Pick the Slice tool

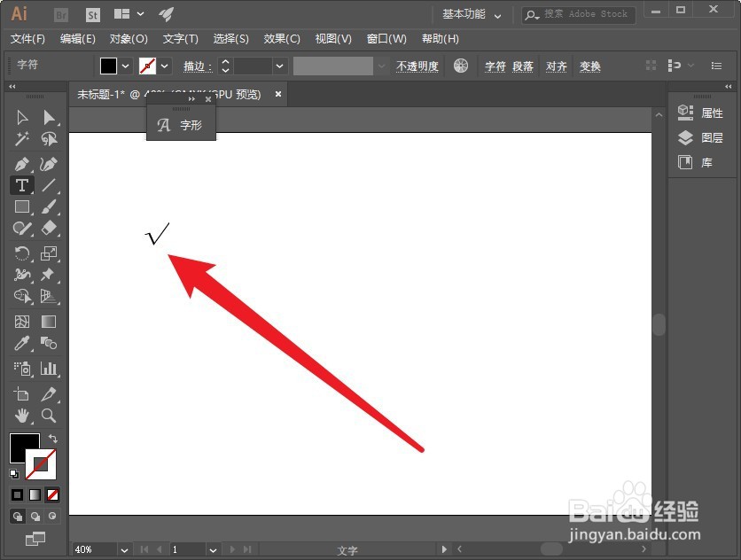tap(49, 393)
